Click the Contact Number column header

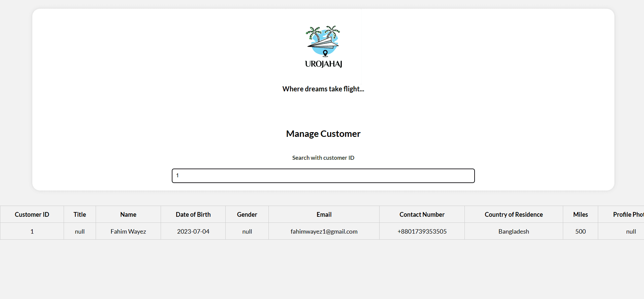coord(422,214)
